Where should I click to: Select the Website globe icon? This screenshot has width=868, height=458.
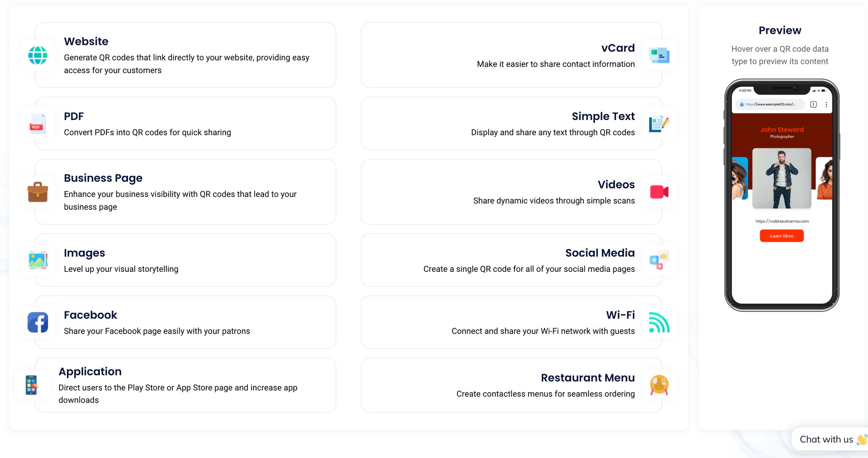coord(38,55)
